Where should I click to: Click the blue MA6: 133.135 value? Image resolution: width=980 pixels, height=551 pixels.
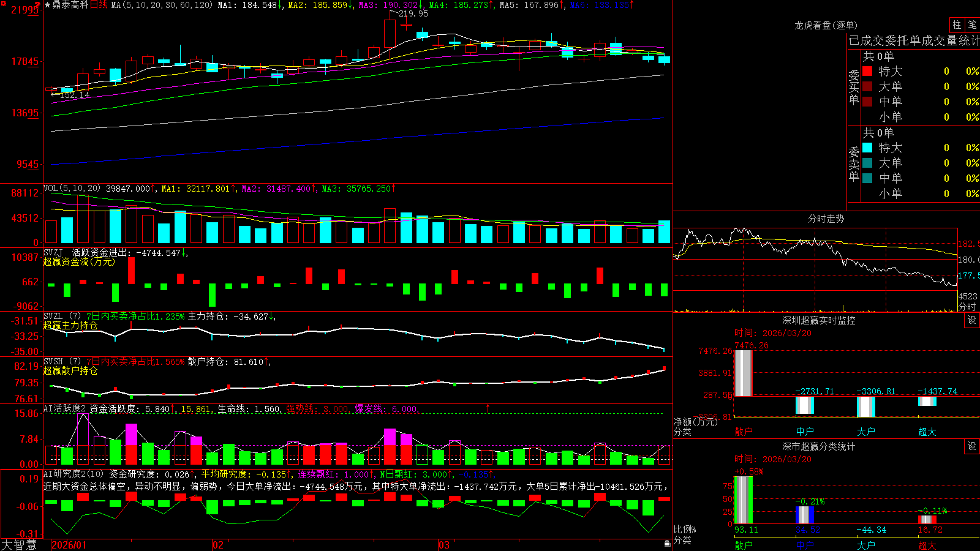point(599,5)
